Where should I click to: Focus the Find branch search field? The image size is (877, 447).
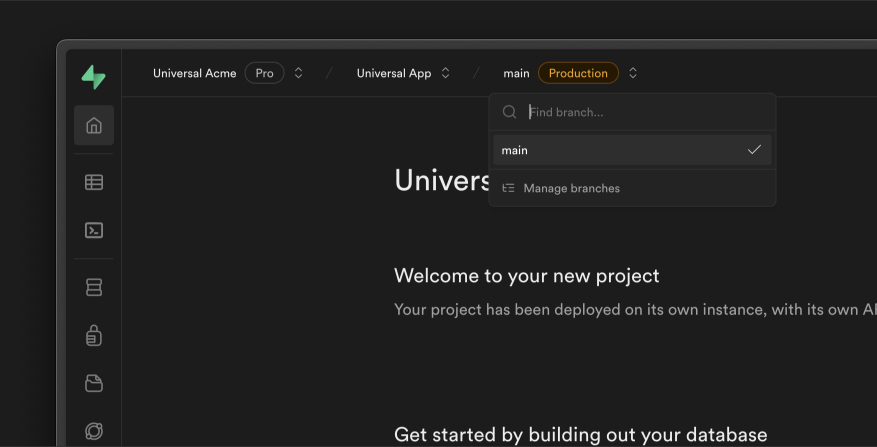tap(649, 112)
